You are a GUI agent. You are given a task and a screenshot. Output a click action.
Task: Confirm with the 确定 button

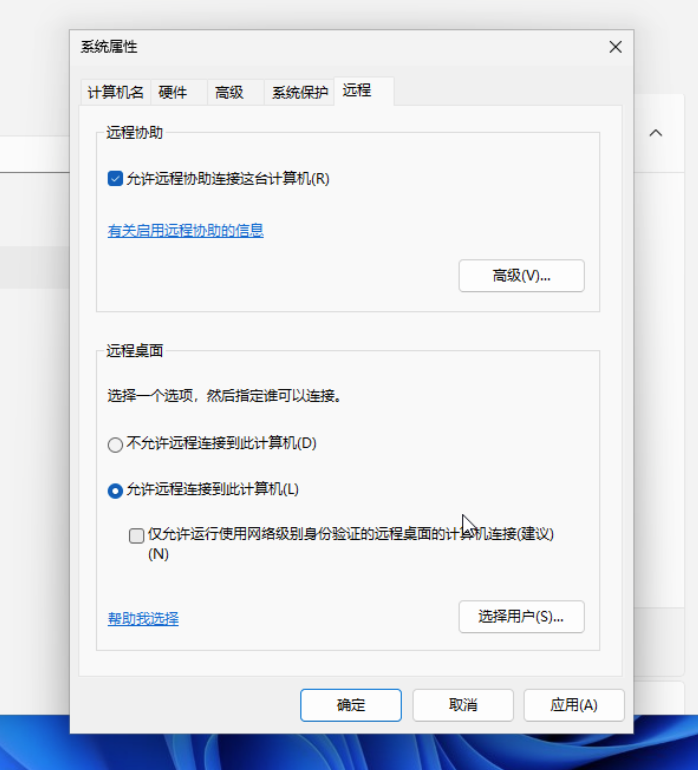(x=351, y=705)
